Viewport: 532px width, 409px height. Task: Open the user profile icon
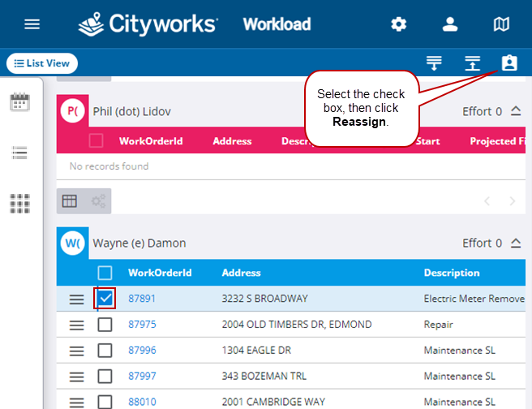click(450, 24)
